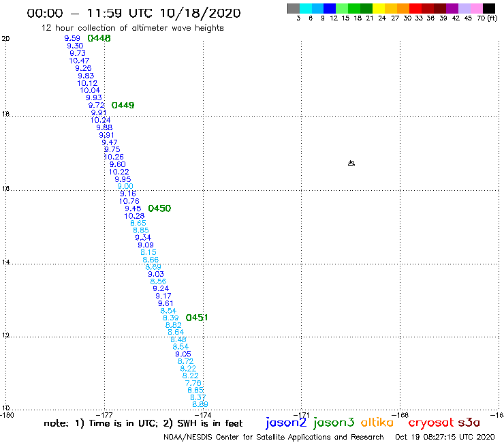Click the 8.37 wave height value

[x=198, y=397]
